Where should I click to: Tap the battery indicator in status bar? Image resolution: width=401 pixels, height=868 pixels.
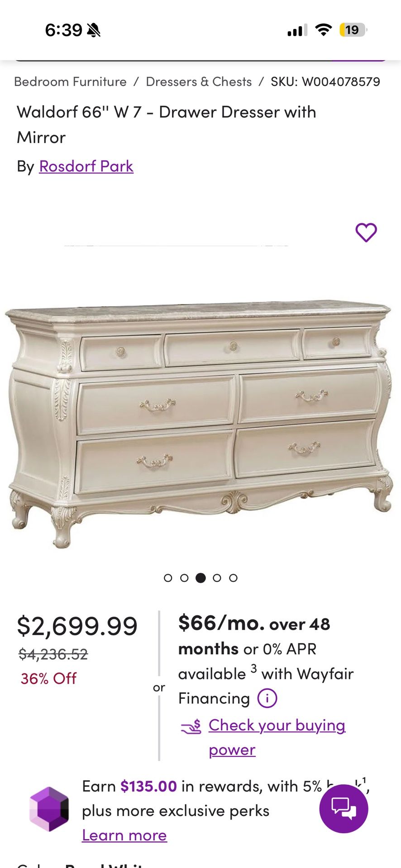click(x=353, y=30)
